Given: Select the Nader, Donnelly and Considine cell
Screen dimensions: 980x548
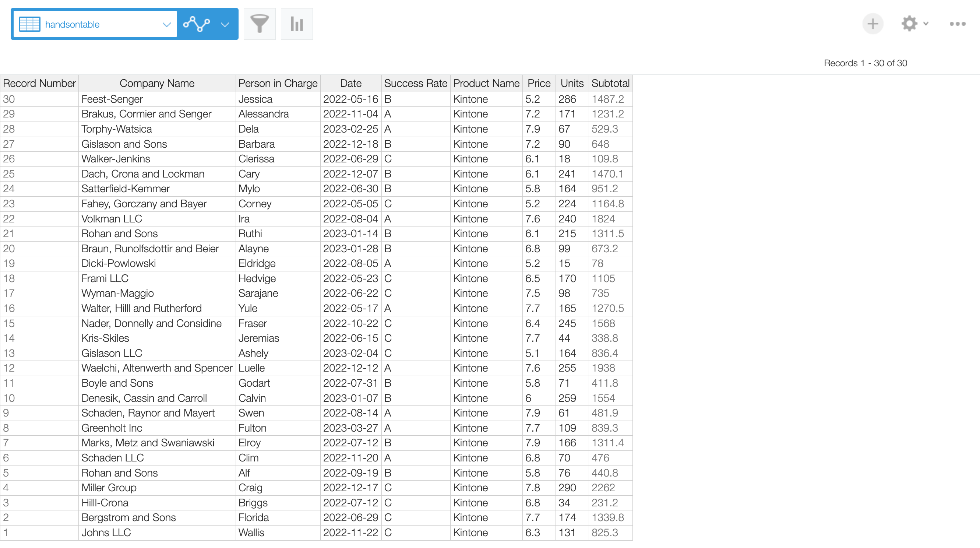Looking at the screenshot, I should pyautogui.click(x=157, y=323).
